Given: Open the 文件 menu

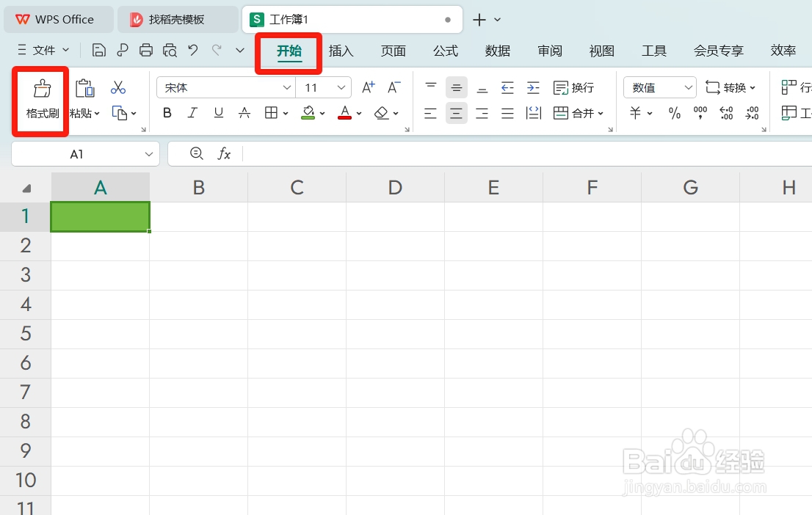Looking at the screenshot, I should coord(43,51).
